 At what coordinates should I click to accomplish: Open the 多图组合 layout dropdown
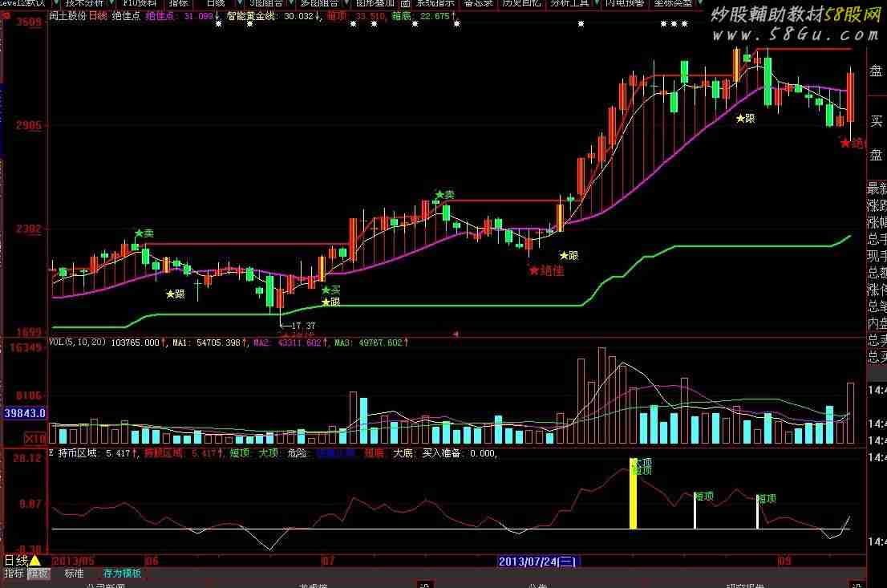(x=320, y=3)
